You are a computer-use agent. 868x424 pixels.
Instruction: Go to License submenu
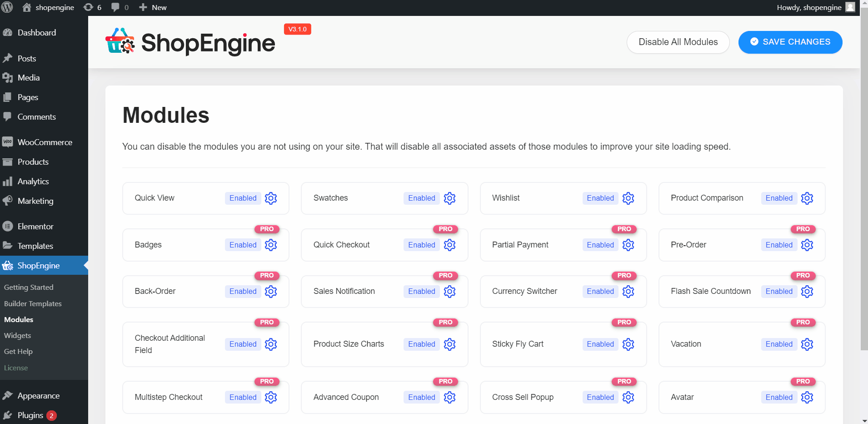point(16,368)
